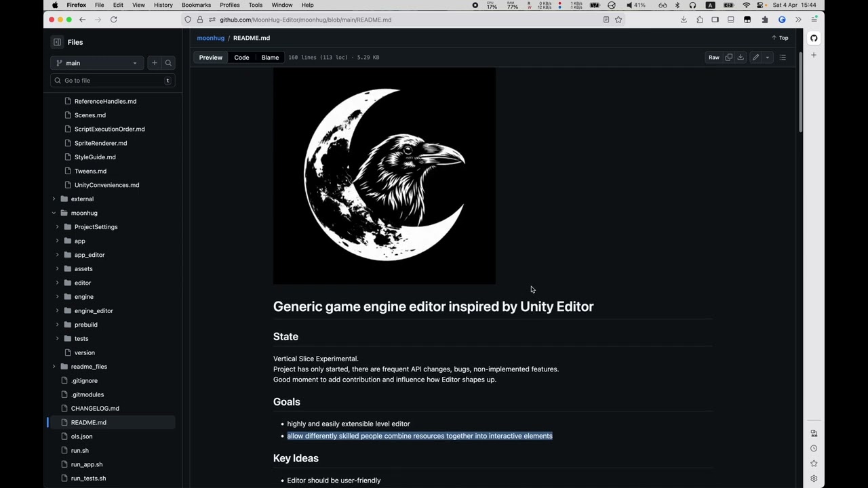868x488 pixels.
Task: Select Tweens.md in file tree
Action: pyautogui.click(x=90, y=171)
